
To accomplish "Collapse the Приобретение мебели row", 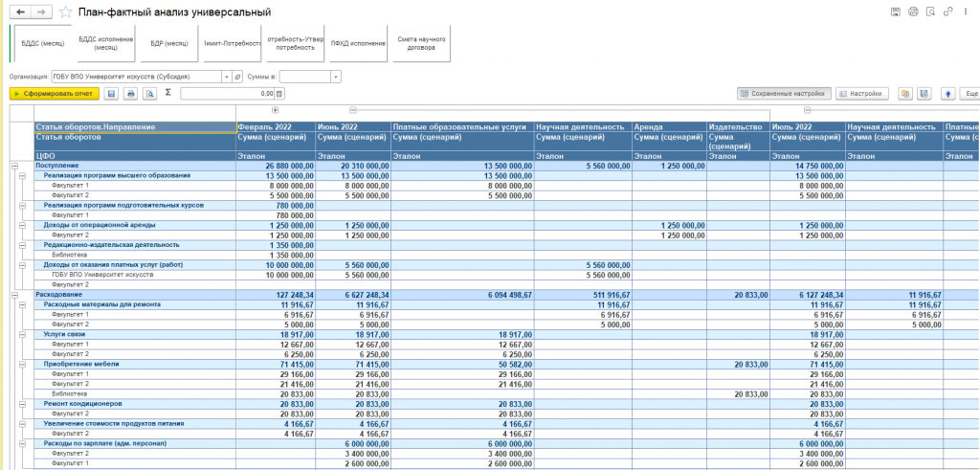I will pyautogui.click(x=24, y=364).
